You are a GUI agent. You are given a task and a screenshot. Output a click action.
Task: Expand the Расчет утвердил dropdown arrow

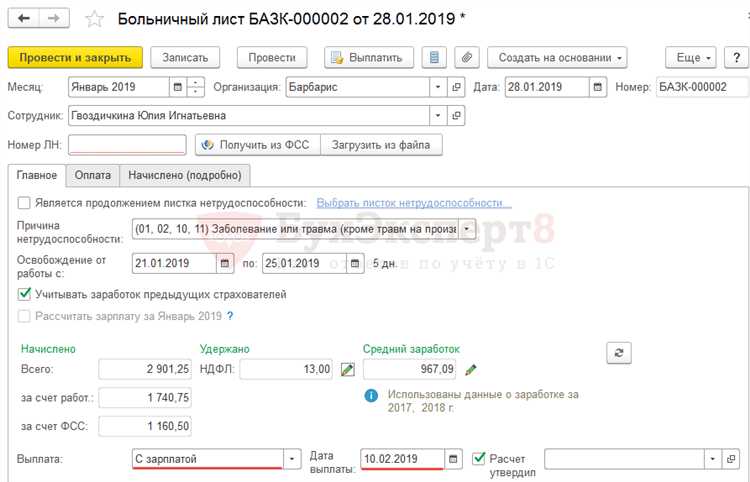point(713,460)
